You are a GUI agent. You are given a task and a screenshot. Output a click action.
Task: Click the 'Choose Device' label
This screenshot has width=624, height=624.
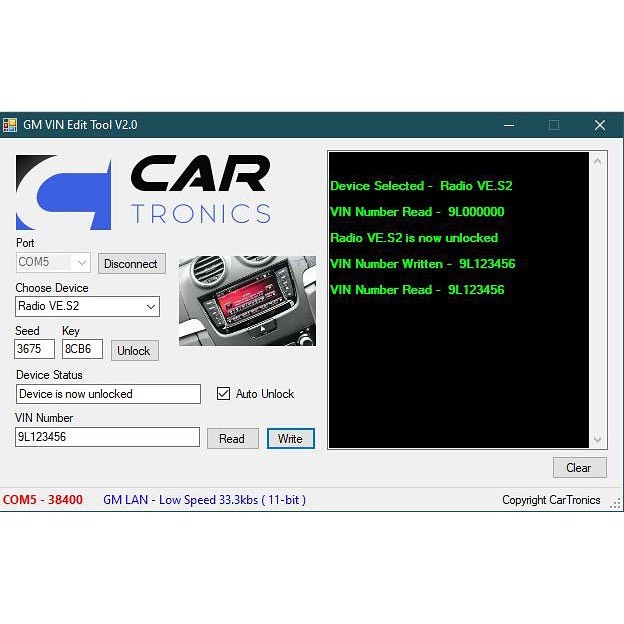click(x=52, y=288)
